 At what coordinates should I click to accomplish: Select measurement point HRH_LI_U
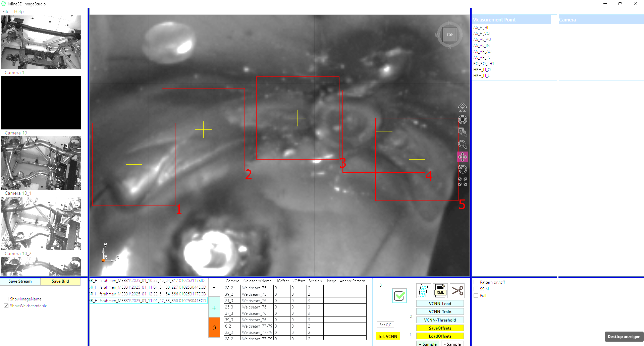482,76
